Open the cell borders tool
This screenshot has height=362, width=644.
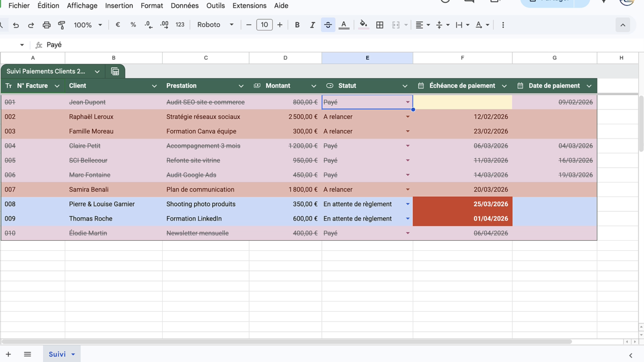[x=380, y=25]
